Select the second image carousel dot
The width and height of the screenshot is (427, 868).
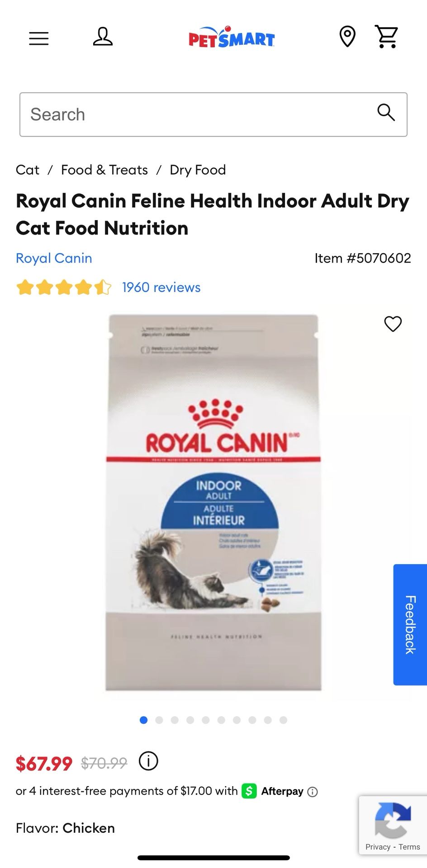[x=159, y=720]
